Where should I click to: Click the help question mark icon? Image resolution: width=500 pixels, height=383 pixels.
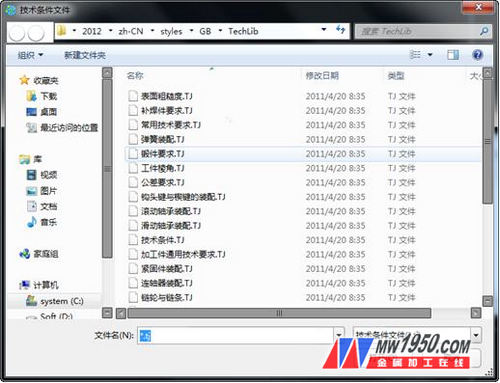[x=477, y=55]
